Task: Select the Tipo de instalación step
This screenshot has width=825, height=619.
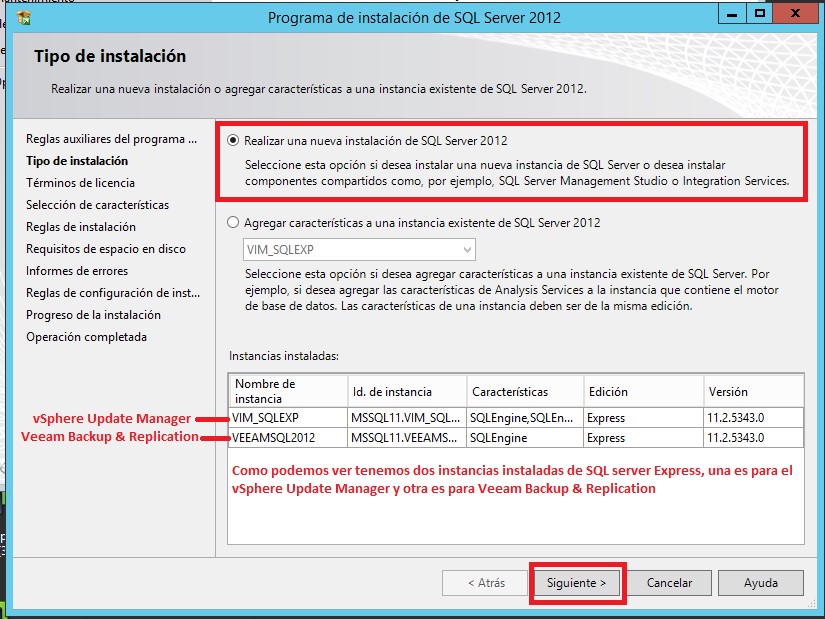Action: (77, 161)
